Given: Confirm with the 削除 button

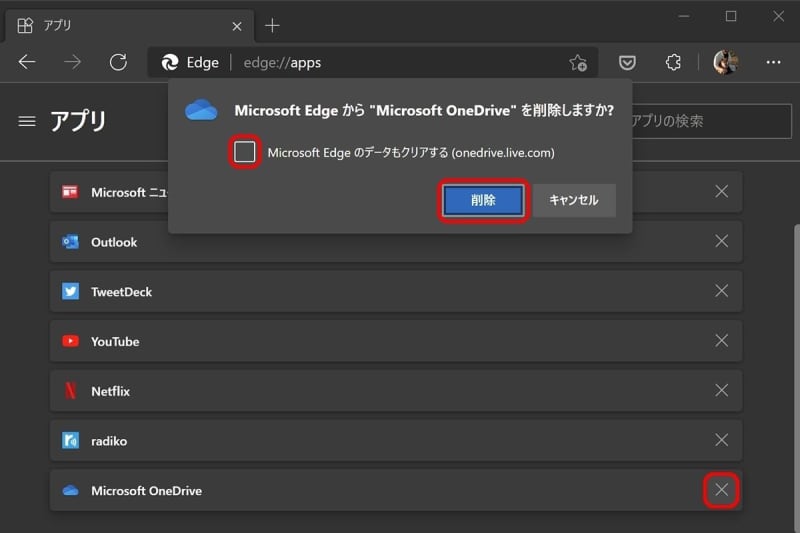Looking at the screenshot, I should [483, 200].
